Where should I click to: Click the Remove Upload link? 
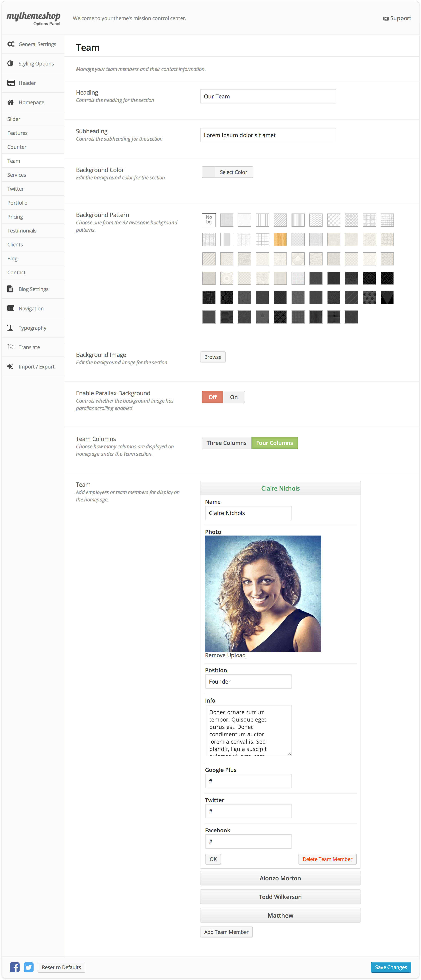click(x=225, y=655)
